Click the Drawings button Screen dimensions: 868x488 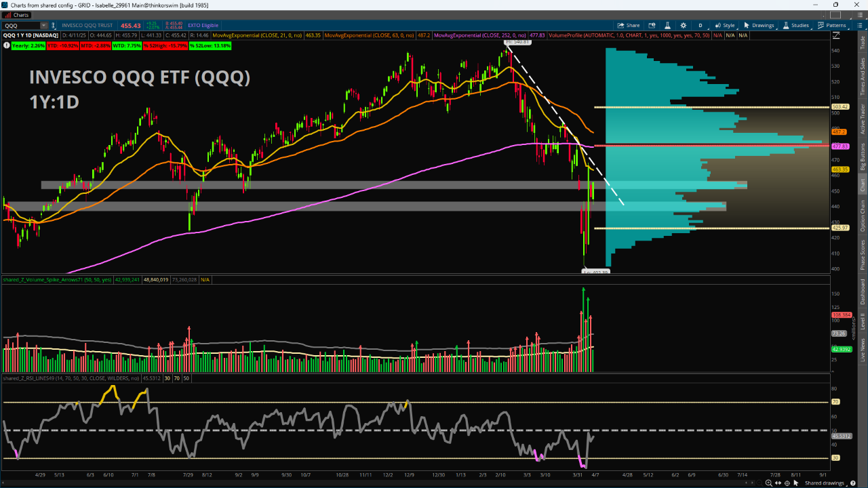pyautogui.click(x=759, y=25)
